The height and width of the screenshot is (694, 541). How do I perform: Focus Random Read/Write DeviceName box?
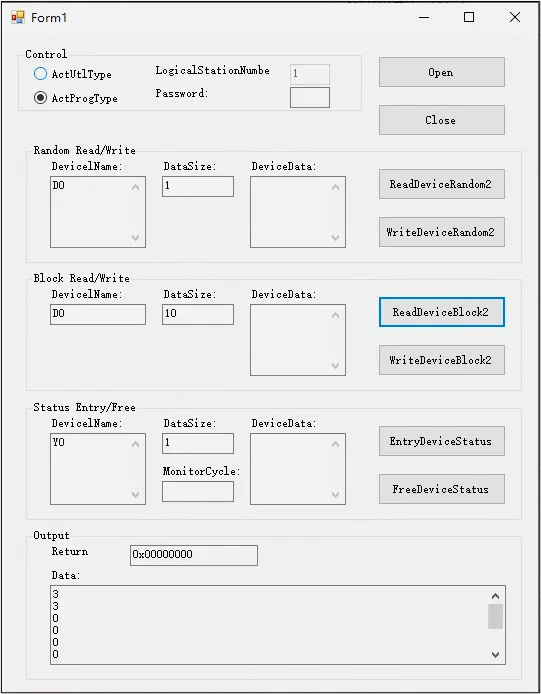click(x=97, y=212)
